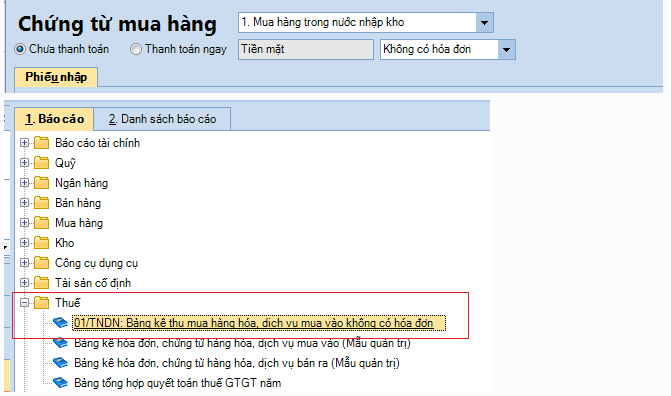671x396 pixels.
Task: Expand the 'Báo cáo tài chính' tree node
Action: pos(24,143)
